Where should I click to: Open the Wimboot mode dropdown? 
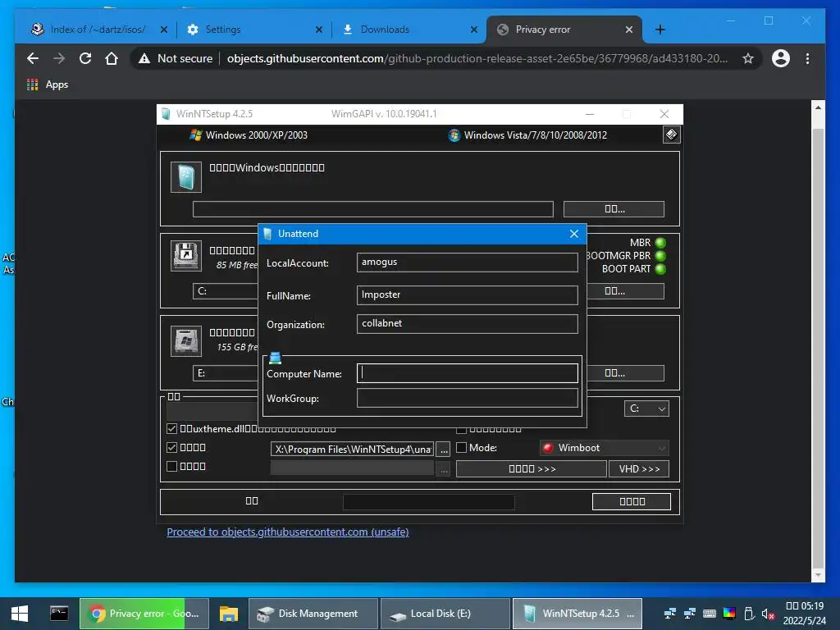click(605, 448)
